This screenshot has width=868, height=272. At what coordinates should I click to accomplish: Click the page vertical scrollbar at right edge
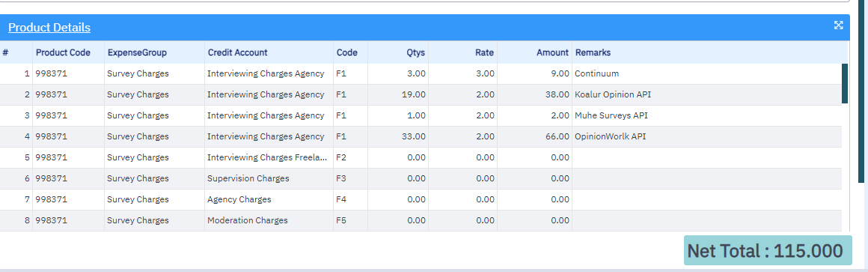coord(862,91)
